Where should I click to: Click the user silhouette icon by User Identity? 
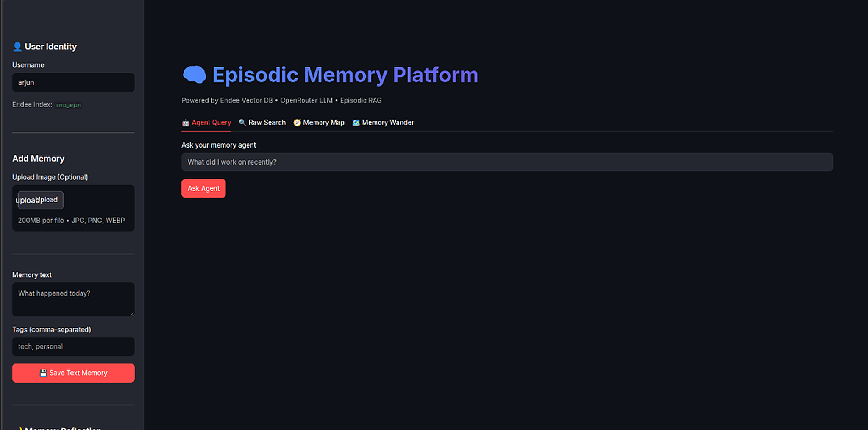(x=17, y=47)
